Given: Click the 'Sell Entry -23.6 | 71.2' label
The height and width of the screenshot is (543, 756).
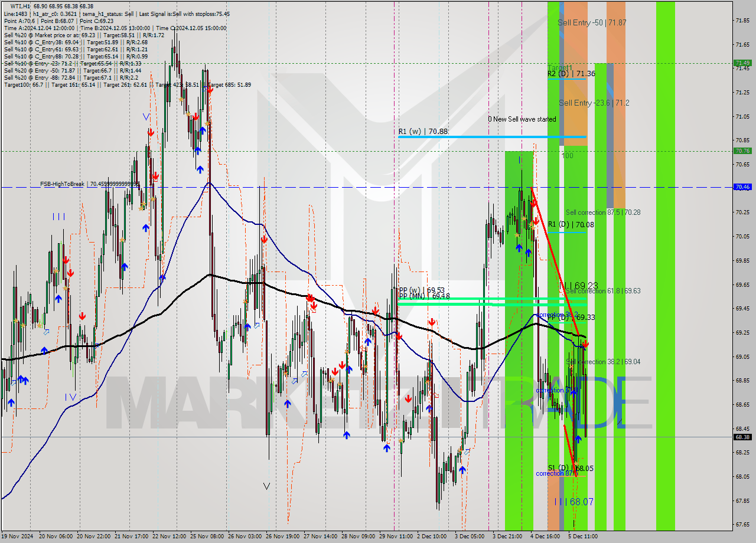Looking at the screenshot, I should pyautogui.click(x=594, y=103).
